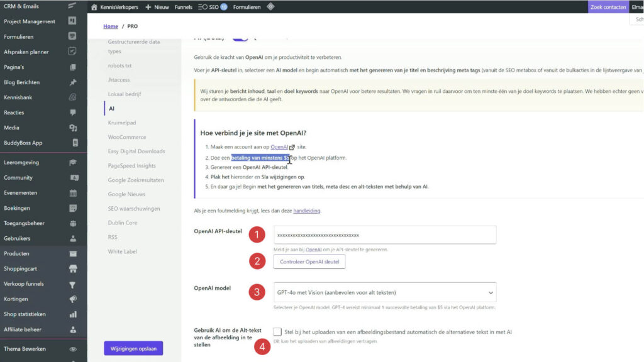This screenshot has width=644, height=362.
Task: Click the Reacties comment bubble icon
Action: (73, 112)
